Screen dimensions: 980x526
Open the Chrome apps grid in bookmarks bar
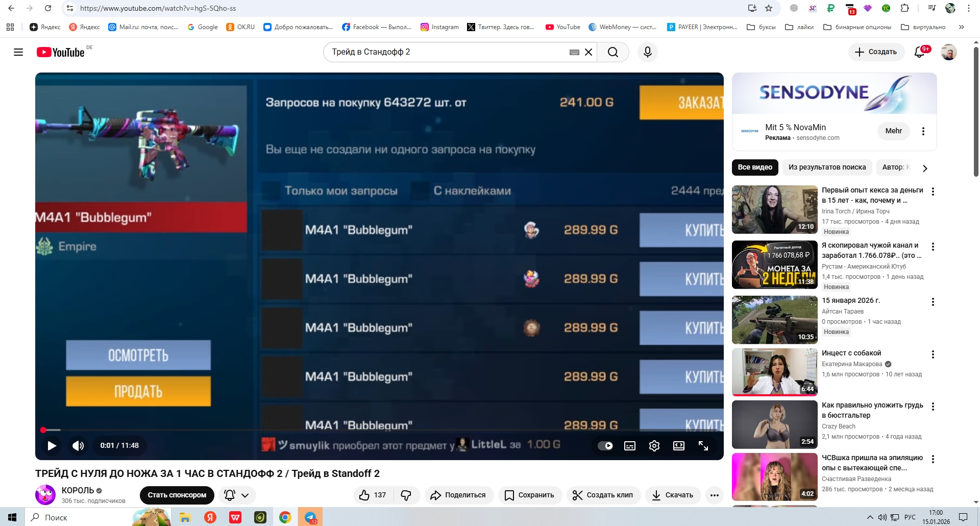click(x=10, y=27)
